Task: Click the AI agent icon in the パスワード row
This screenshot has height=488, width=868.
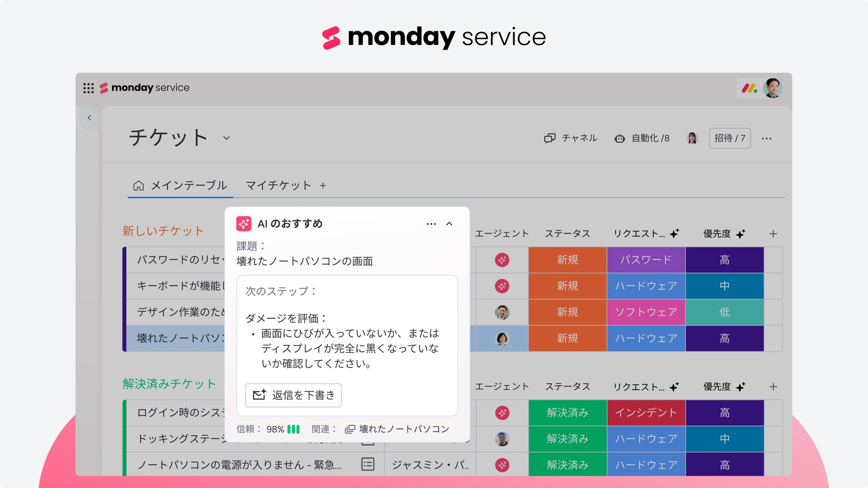Action: pos(502,260)
